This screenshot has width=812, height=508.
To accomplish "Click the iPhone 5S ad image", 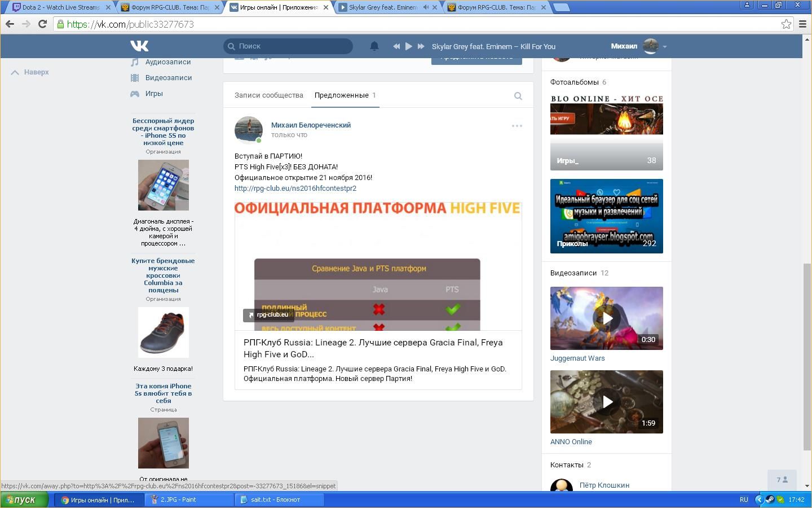I will click(x=164, y=185).
